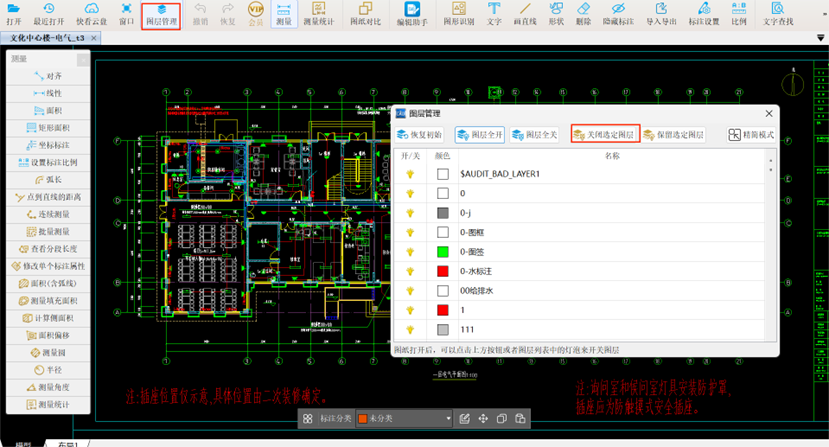Image resolution: width=829 pixels, height=447 pixels.
Task: Open the 编辑助手 edit assistant
Action: tap(412, 14)
